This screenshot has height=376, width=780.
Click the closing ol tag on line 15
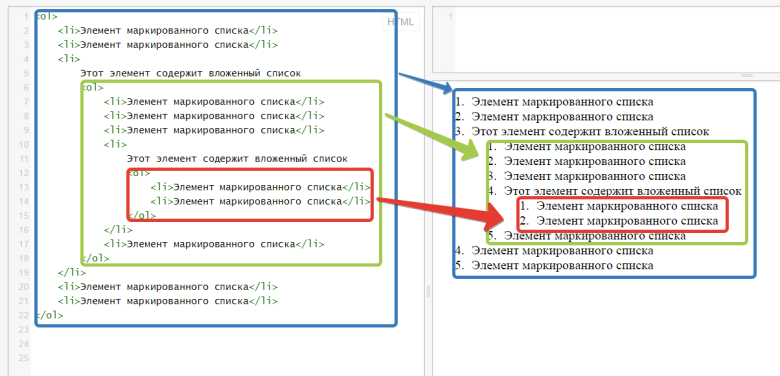tap(142, 216)
